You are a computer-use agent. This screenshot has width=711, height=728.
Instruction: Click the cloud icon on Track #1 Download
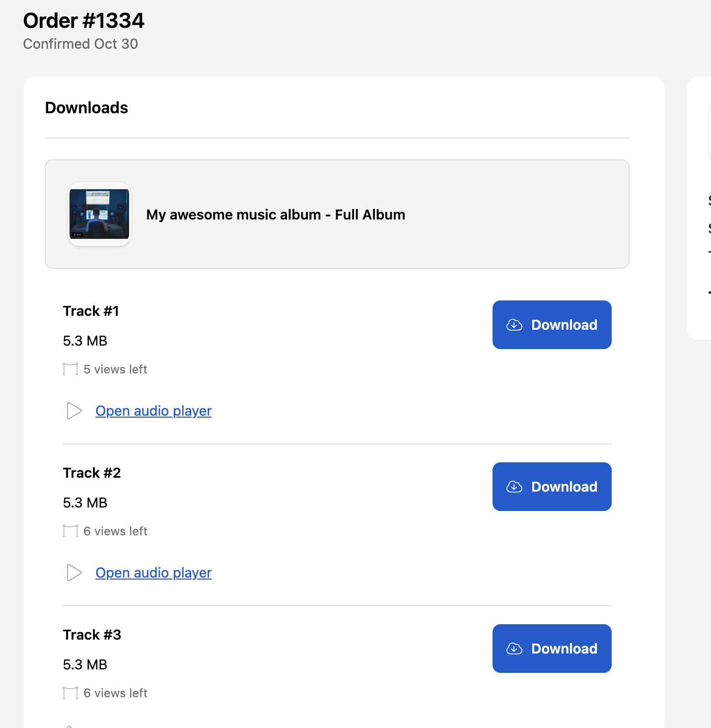pyautogui.click(x=514, y=325)
